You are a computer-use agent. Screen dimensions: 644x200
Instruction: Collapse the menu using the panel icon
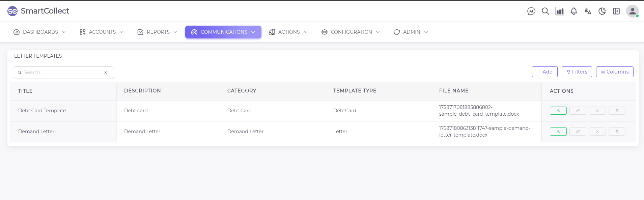(x=616, y=11)
